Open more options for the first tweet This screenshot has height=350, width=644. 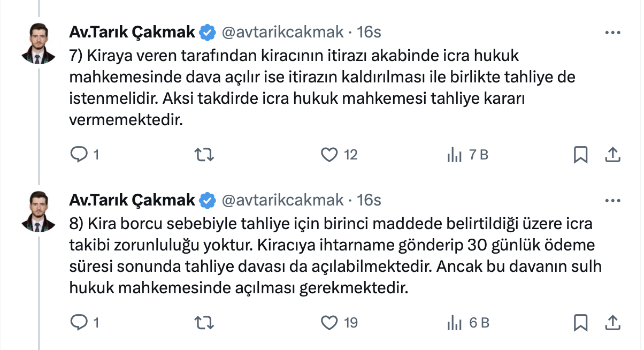pos(612,32)
